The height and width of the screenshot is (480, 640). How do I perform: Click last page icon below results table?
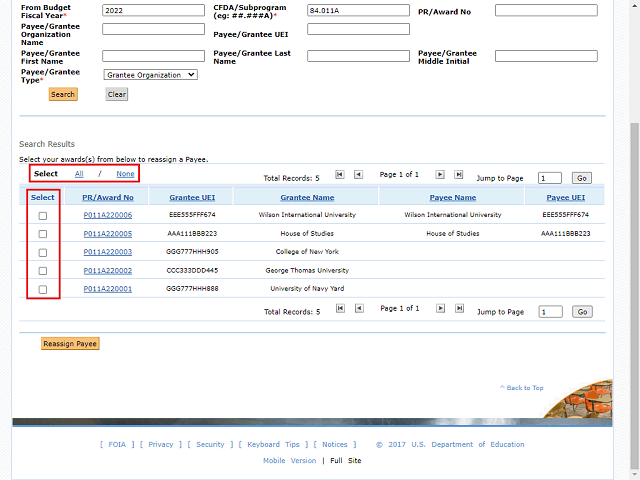pos(459,310)
